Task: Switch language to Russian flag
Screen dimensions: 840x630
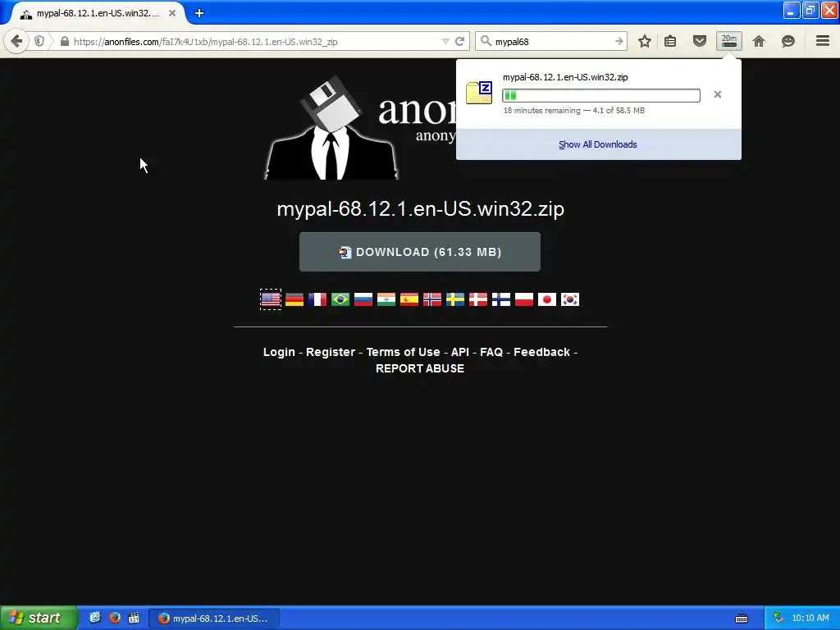Action: [363, 299]
